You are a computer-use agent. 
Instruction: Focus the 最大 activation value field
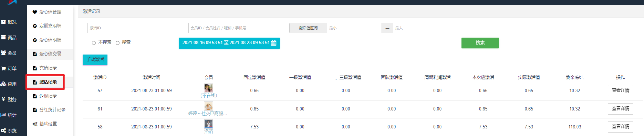[x=420, y=28]
